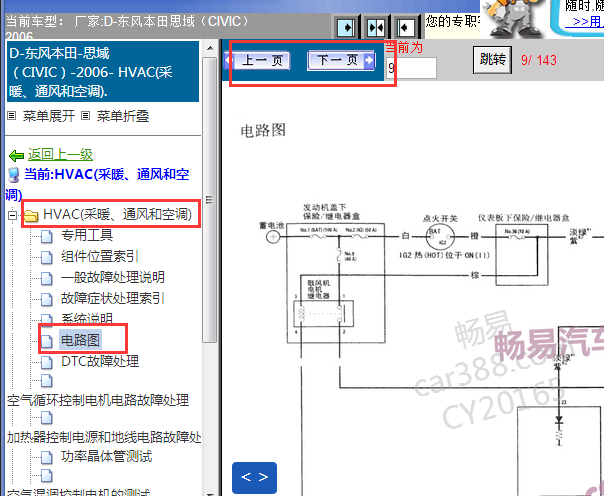604x496 pixels.
Task: Click the green back arrow icon
Action: click(17, 156)
